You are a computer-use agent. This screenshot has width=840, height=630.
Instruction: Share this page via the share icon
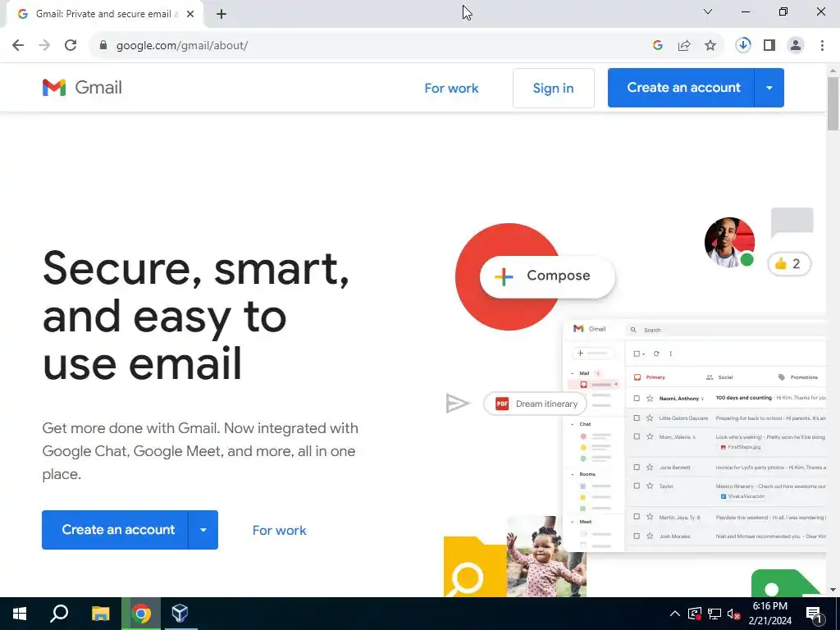point(684,46)
